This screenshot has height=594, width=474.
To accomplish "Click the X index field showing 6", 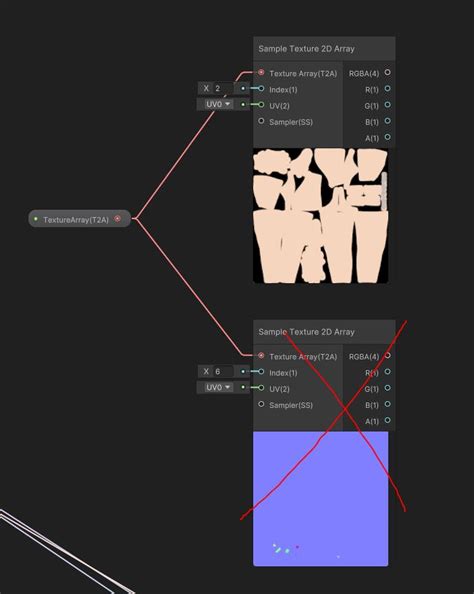I will [x=223, y=371].
